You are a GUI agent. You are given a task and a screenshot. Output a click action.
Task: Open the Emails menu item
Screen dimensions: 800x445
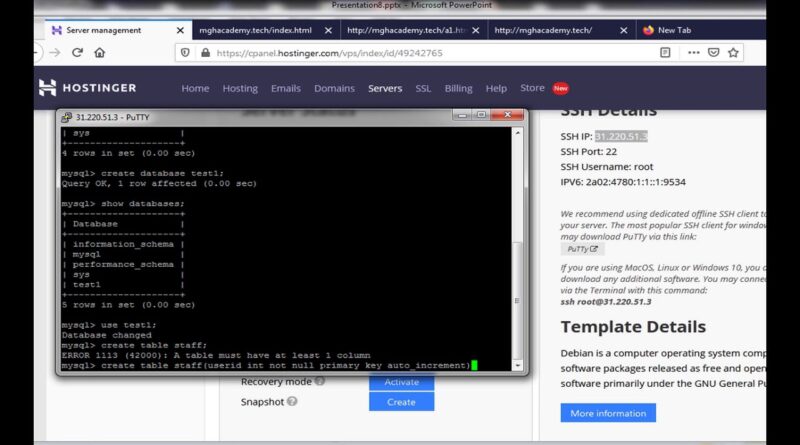pyautogui.click(x=286, y=88)
